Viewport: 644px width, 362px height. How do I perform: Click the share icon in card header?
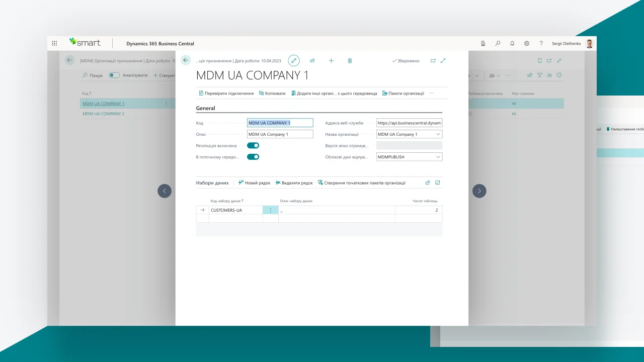312,60
